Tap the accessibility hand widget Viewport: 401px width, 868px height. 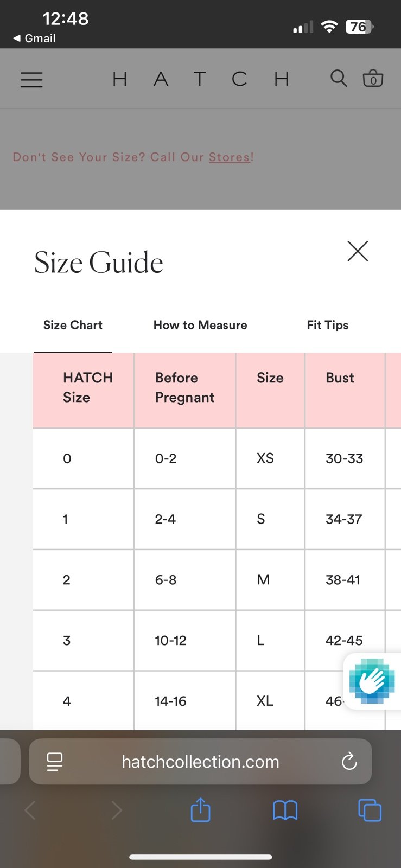(372, 681)
